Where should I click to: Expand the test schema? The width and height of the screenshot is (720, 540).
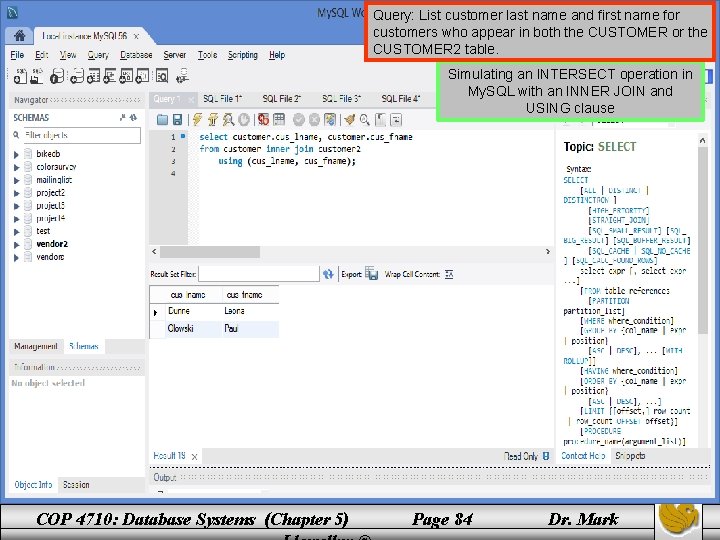click(x=16, y=231)
